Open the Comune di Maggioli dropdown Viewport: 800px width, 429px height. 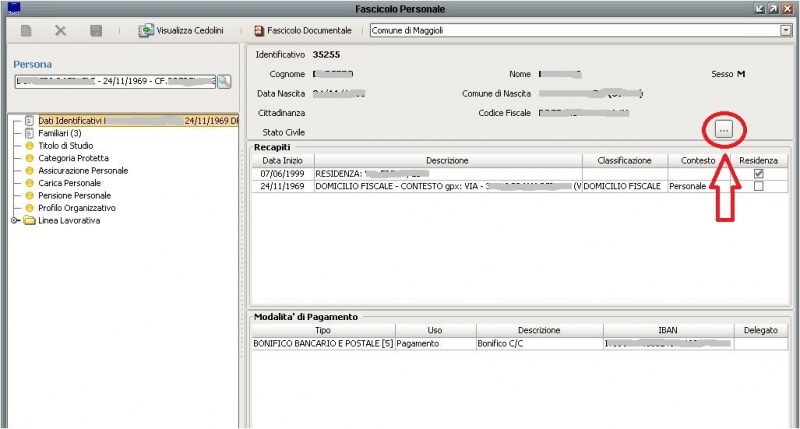pos(784,31)
